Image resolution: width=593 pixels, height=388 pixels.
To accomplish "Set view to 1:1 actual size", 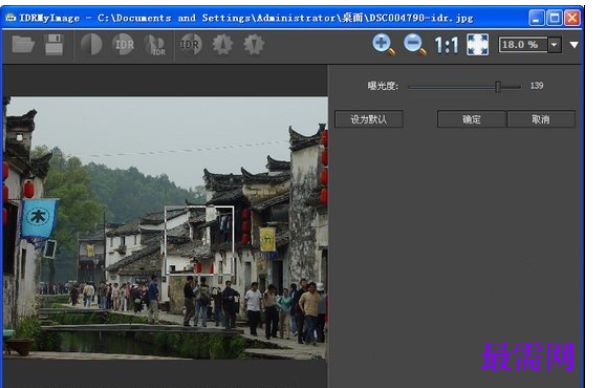I will (x=447, y=45).
